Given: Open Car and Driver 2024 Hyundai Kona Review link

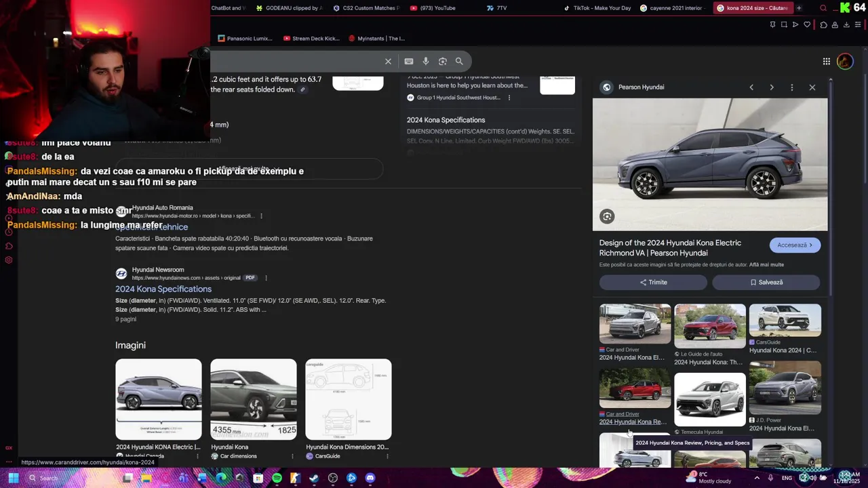Looking at the screenshot, I should click(x=633, y=422).
